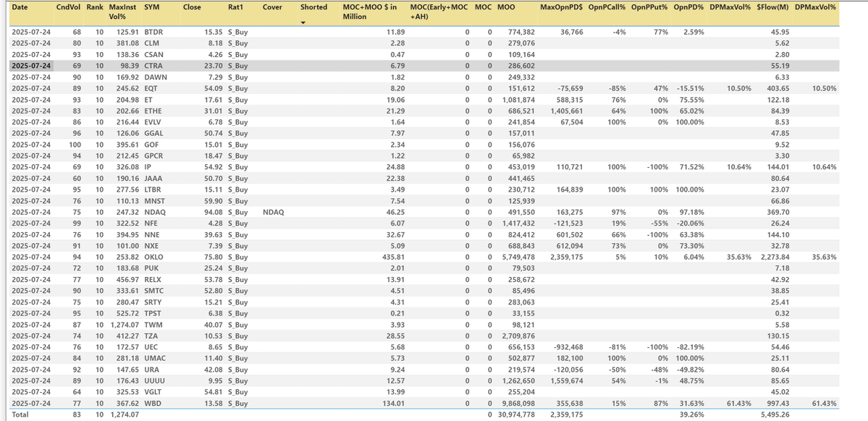Select the -932,468 MaxOpnPD$ value
Viewport: 868px width, 421px height.
tap(568, 347)
